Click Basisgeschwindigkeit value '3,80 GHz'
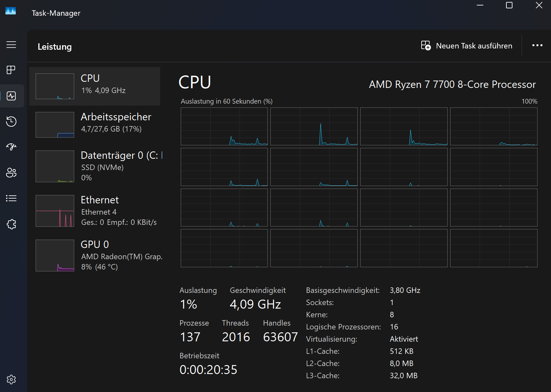The width and height of the screenshot is (551, 392). tap(405, 290)
